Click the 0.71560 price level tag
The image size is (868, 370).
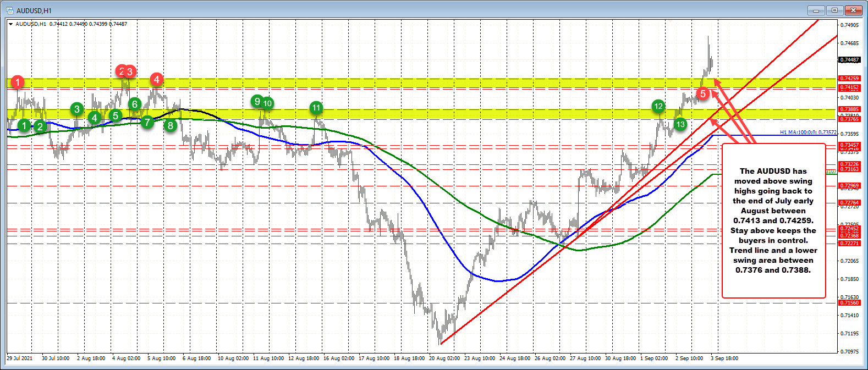coord(849,303)
